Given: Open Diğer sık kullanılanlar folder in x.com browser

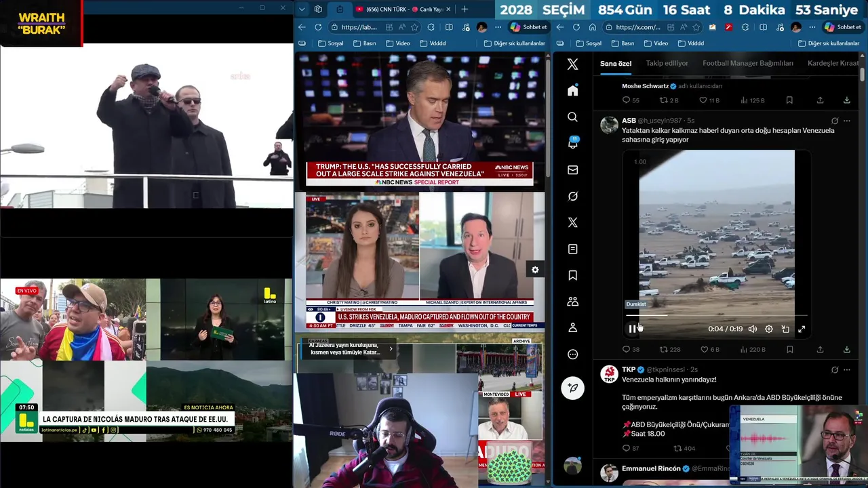Looking at the screenshot, I should coord(829,43).
